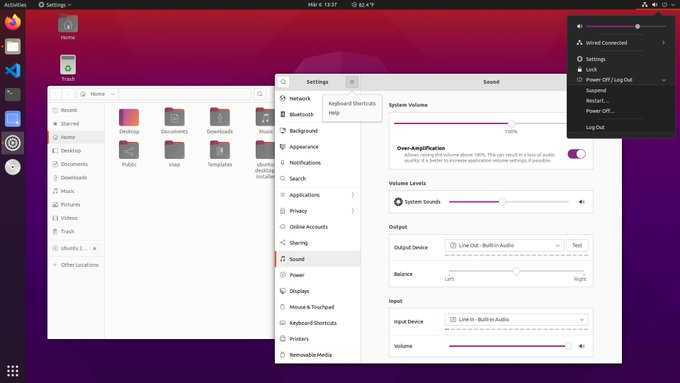Adjust the input Volume slider
The width and height of the screenshot is (680, 383).
[568, 346]
